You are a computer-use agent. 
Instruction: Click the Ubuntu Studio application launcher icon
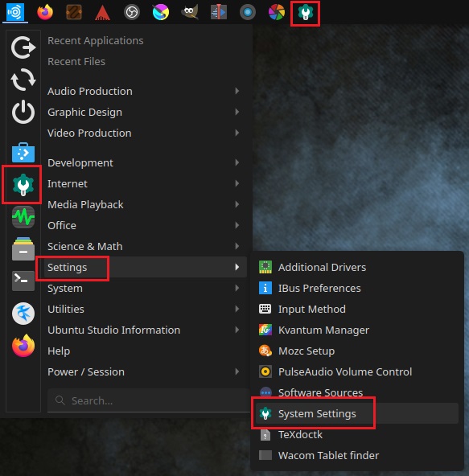click(15, 12)
